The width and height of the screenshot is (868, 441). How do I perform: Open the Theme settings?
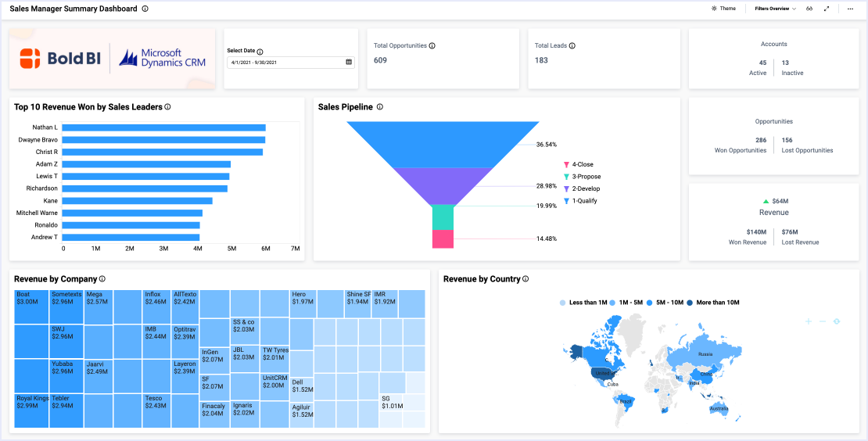[x=723, y=9]
